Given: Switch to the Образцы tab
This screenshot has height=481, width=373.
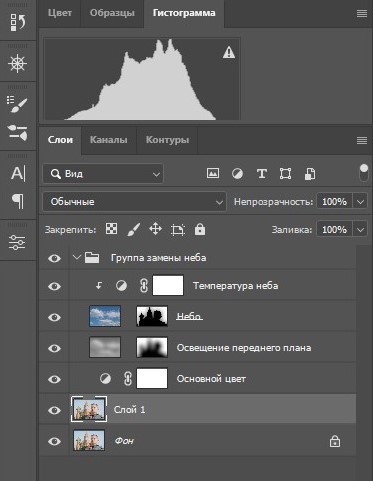Looking at the screenshot, I should (112, 13).
